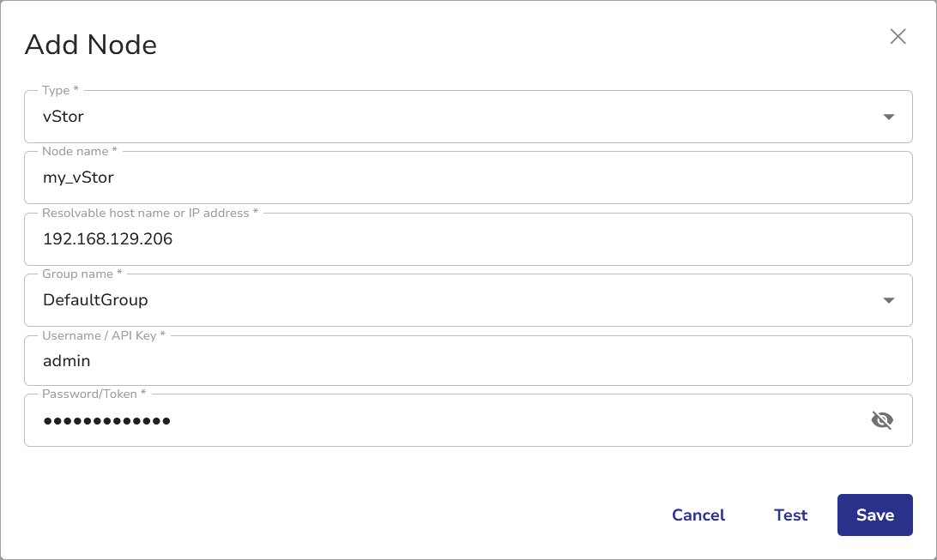Click the Add Node dialog title
The height and width of the screenshot is (560, 937).
click(x=91, y=45)
